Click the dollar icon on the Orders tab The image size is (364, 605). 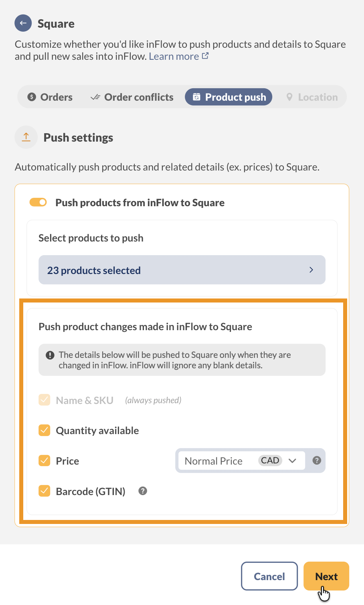[32, 97]
